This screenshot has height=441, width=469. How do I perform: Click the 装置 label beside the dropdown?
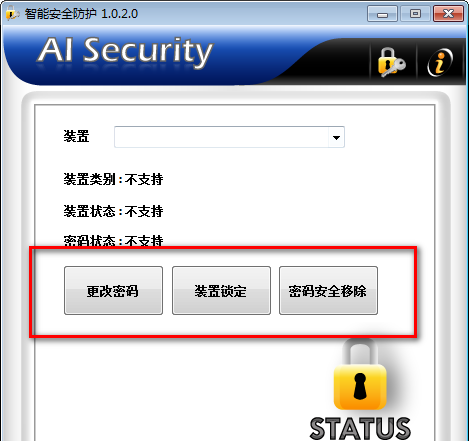tap(76, 136)
